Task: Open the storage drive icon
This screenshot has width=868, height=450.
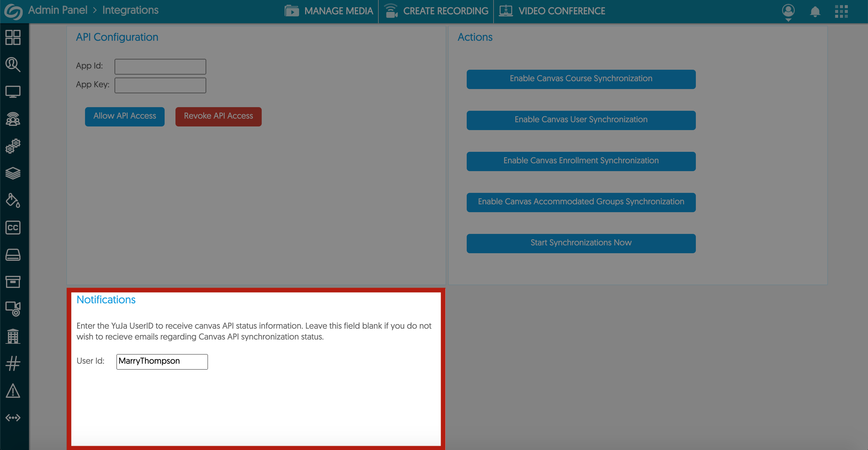Action: (x=13, y=255)
